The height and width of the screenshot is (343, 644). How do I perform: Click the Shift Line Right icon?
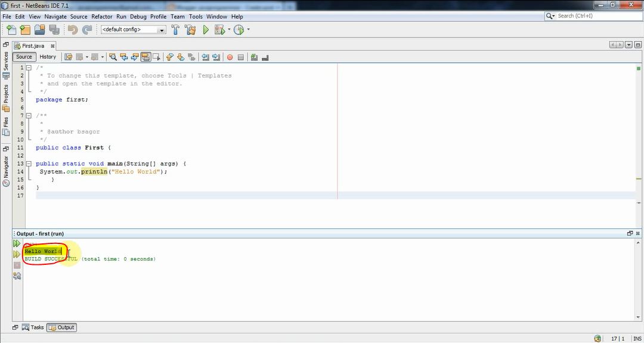216,57
